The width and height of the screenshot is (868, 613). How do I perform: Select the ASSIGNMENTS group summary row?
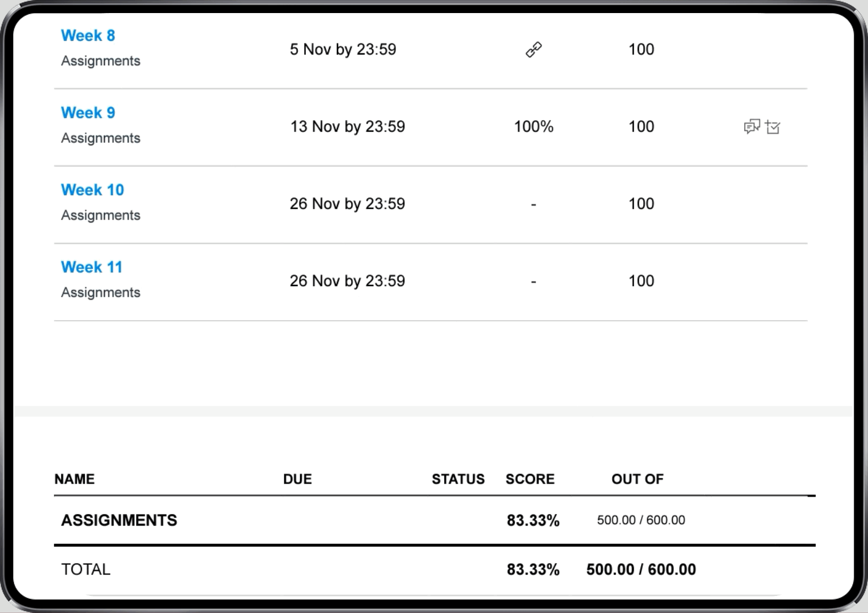435,520
